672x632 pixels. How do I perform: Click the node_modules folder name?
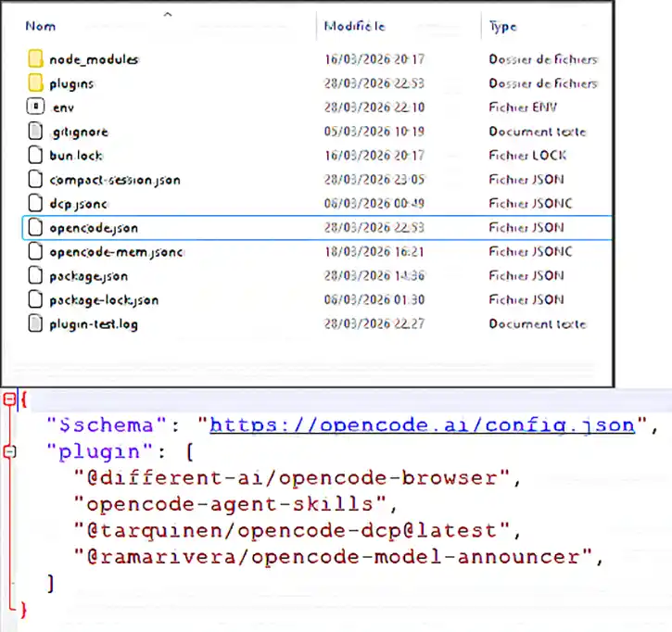[94, 59]
